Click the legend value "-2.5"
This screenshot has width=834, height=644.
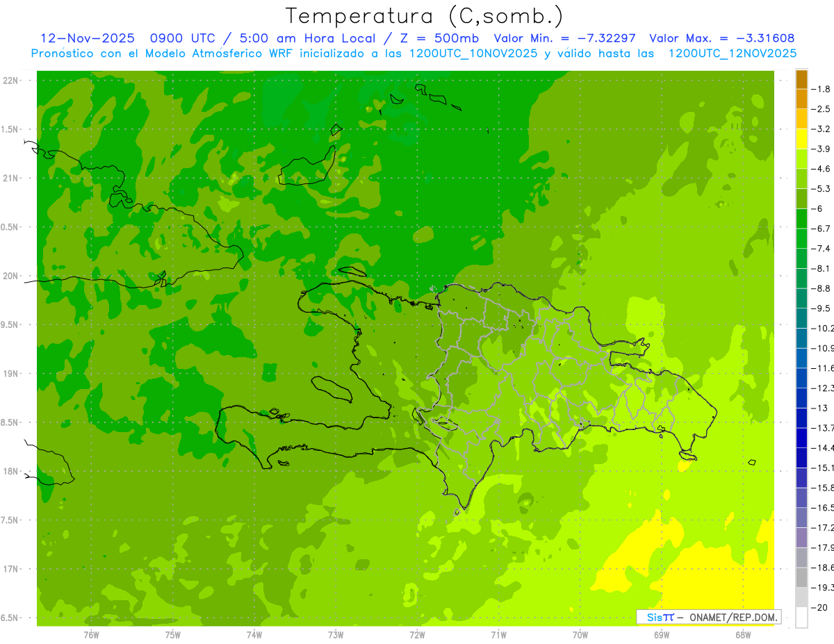click(x=821, y=109)
